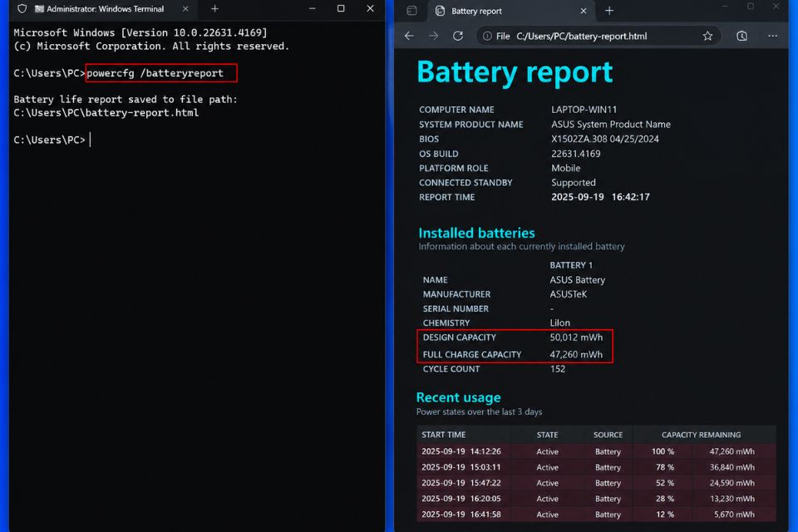Viewport: 798px width, 532px height.
Task: Click the STATE column header
Action: point(547,435)
